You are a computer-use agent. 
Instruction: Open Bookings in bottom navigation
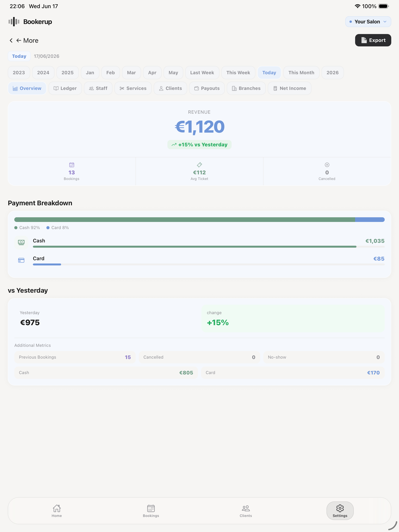click(x=151, y=511)
